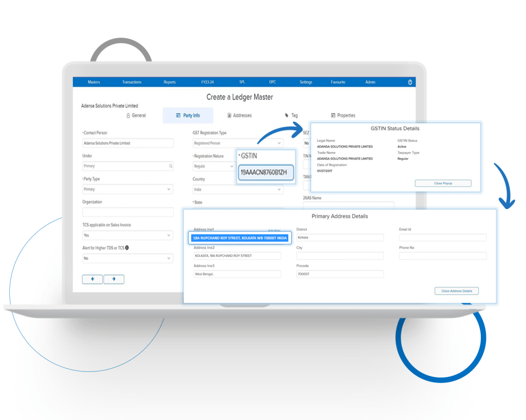Open the Reports menu
Viewport: 526px width, 420px height.
[x=170, y=82]
